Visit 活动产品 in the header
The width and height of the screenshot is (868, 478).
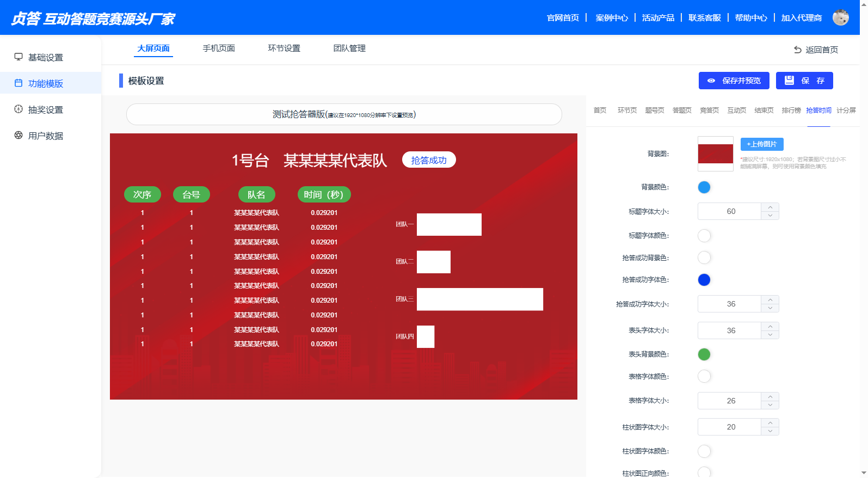[x=658, y=18]
